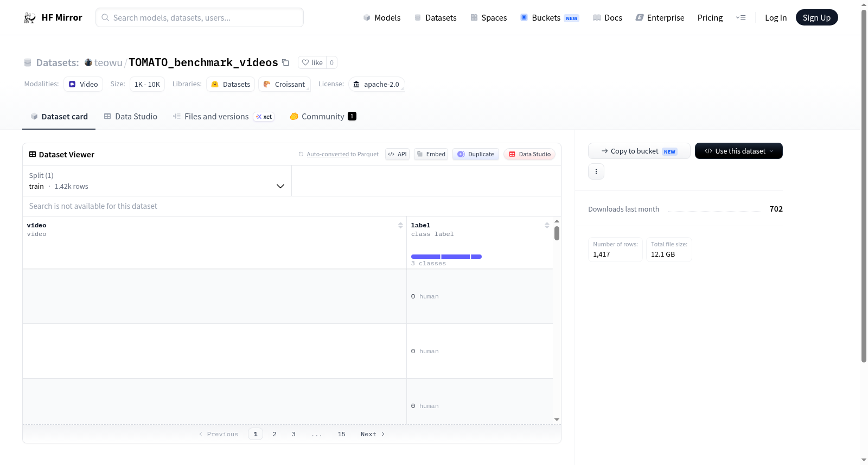Go to Spaces in top navigation

pyautogui.click(x=488, y=17)
